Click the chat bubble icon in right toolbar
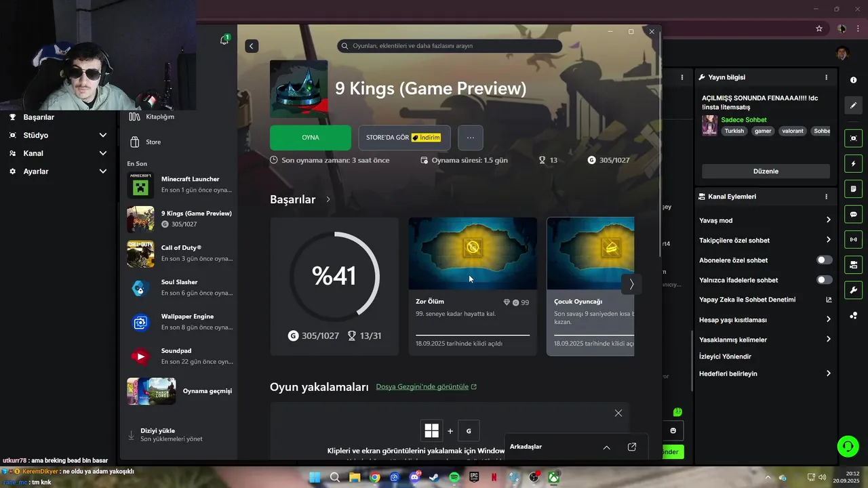 853,214
